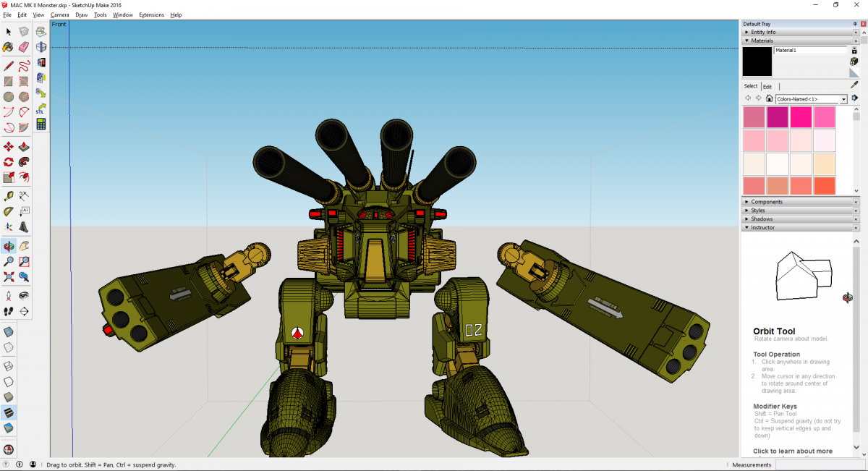Choose the Push/Pull tool
Viewport: 868px width, 471px height.
tap(24, 147)
